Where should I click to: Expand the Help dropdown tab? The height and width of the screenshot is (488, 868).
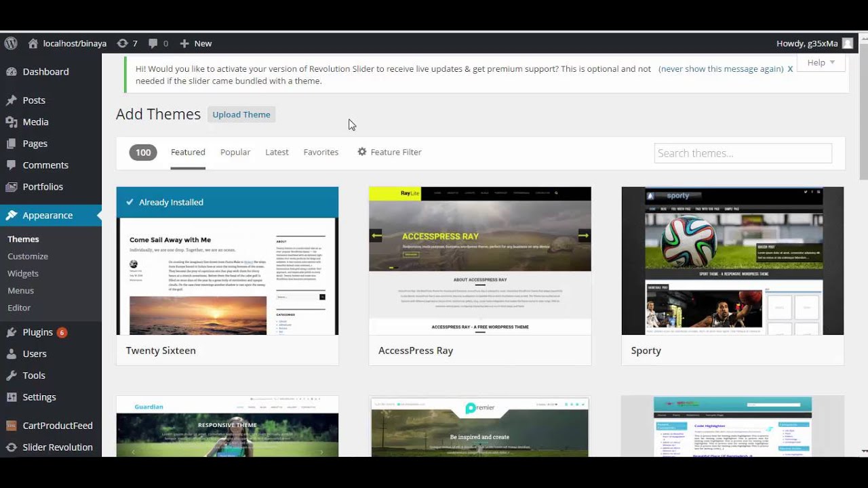click(821, 62)
